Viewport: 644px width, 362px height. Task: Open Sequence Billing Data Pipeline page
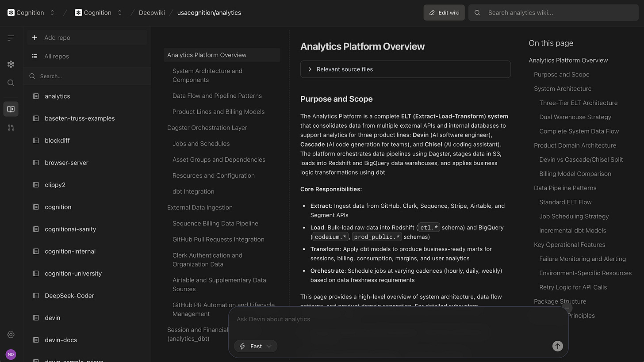point(215,223)
